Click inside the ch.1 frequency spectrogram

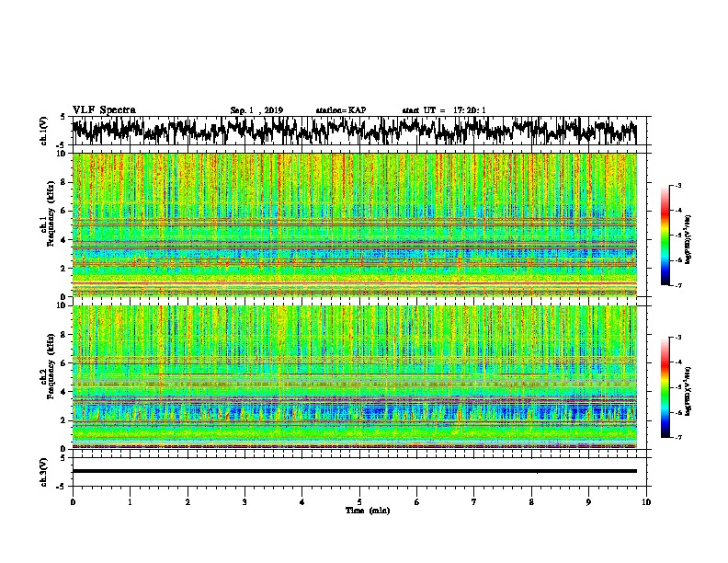[x=354, y=224]
